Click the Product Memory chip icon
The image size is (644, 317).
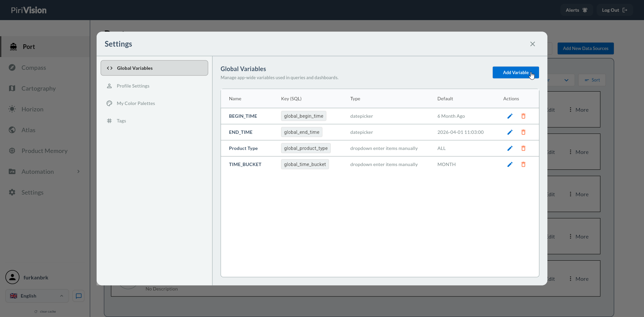pos(12,151)
